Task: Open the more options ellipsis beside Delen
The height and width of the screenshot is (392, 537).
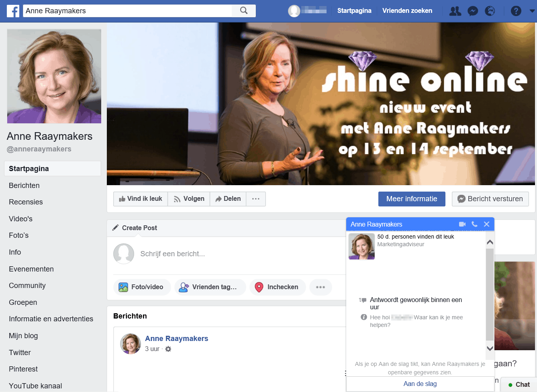Action: [256, 199]
